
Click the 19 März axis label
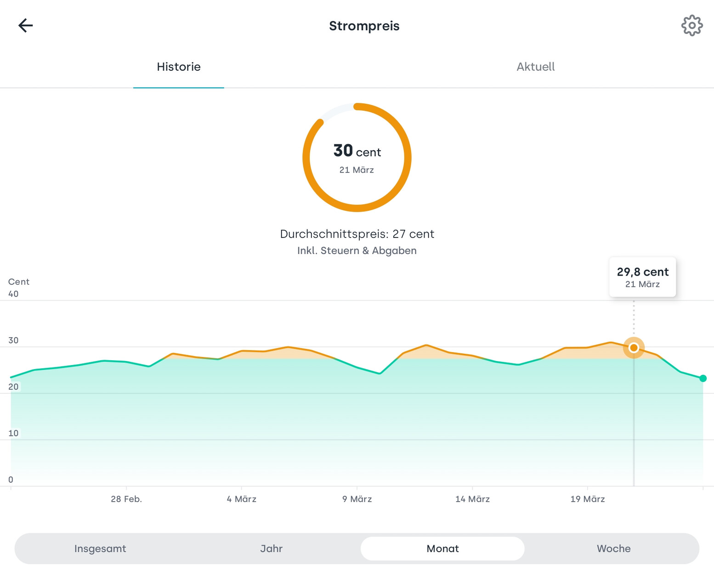coord(587,499)
